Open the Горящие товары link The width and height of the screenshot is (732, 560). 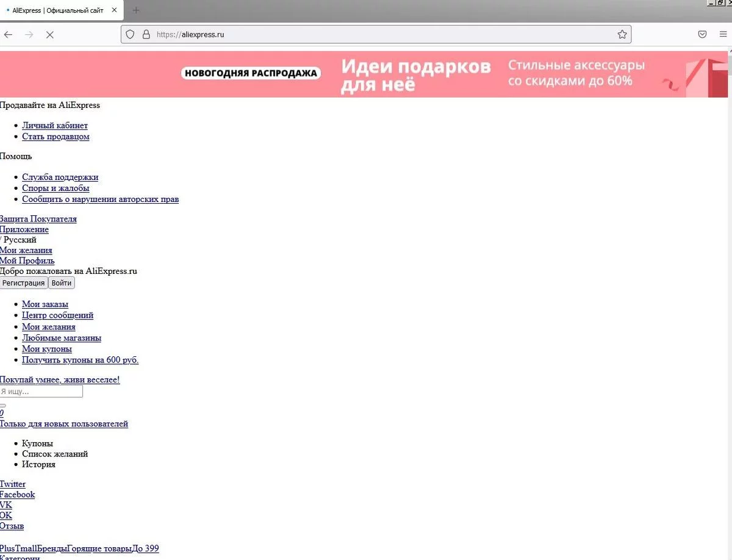coord(99,548)
